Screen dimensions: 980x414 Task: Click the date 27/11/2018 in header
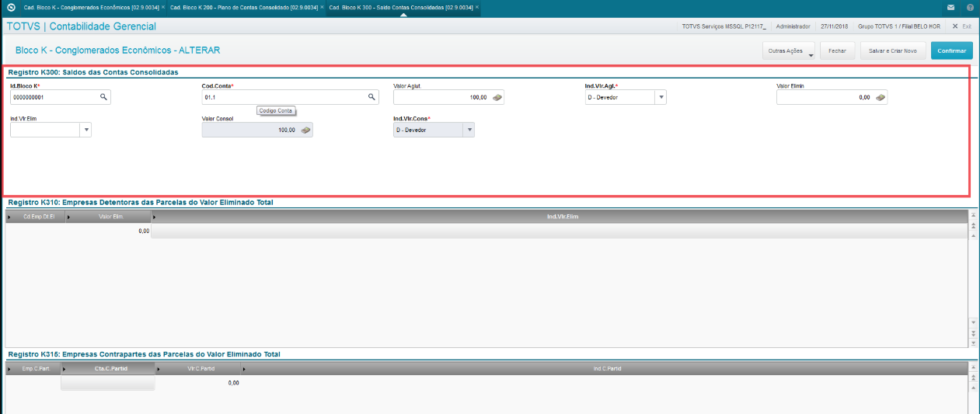834,26
